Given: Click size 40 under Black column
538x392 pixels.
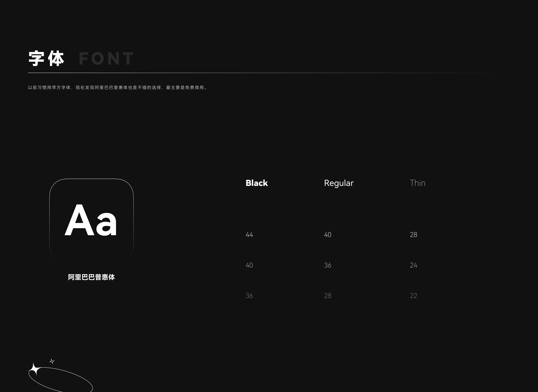Looking at the screenshot, I should pos(249,265).
